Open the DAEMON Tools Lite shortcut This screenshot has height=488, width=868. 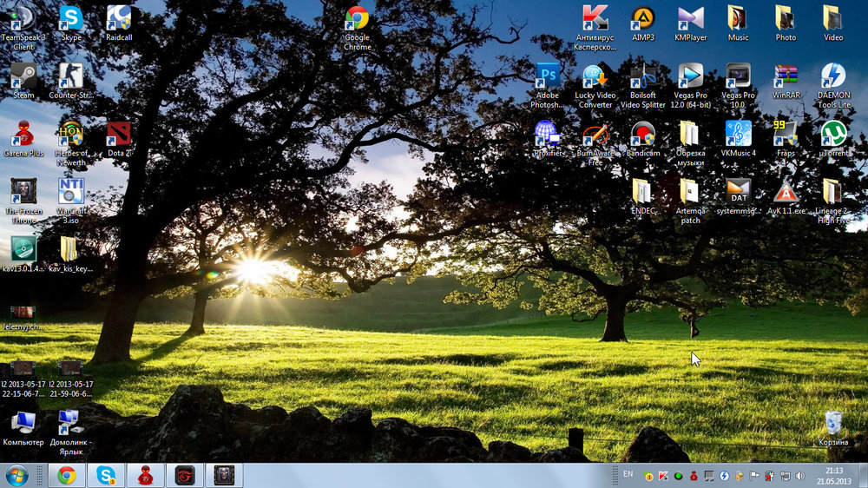click(x=833, y=76)
